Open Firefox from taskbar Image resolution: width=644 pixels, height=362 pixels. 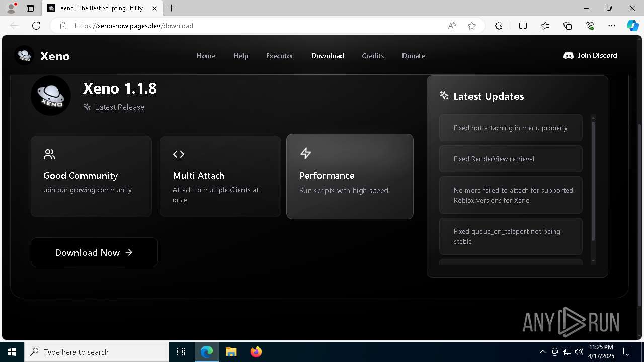coord(256,352)
